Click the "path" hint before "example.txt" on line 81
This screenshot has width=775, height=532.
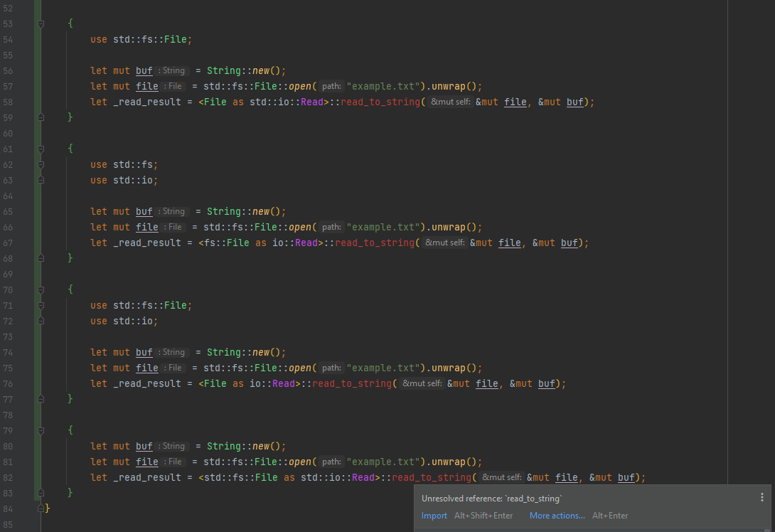coord(331,462)
